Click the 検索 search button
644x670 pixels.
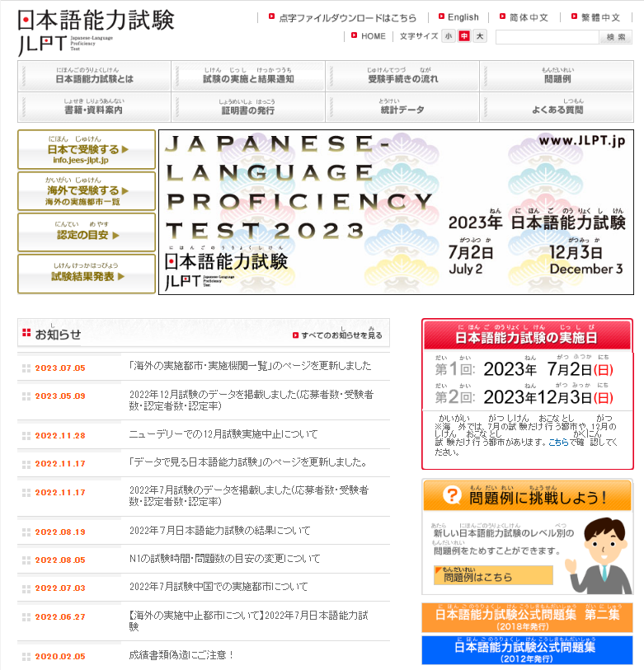click(616, 37)
